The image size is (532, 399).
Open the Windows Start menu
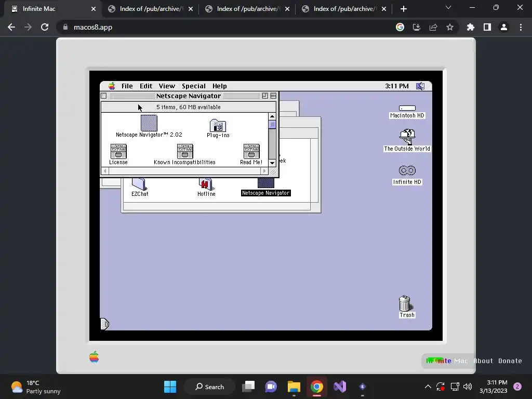(170, 387)
